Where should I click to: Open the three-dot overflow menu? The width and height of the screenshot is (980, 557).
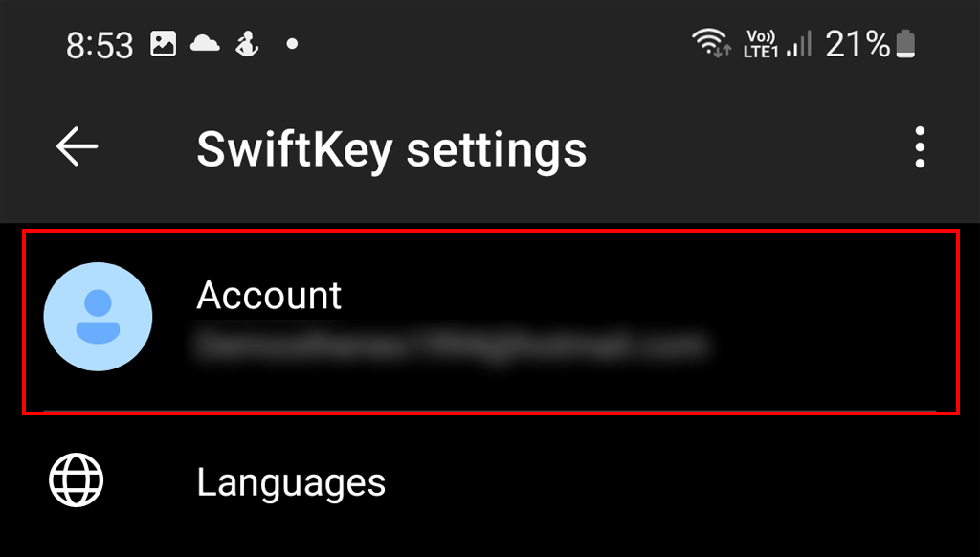pyautogui.click(x=920, y=149)
